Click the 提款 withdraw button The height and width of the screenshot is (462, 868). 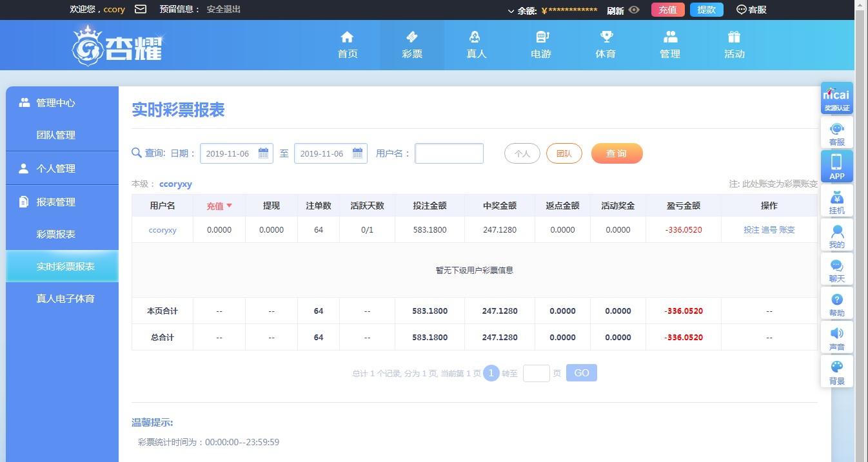pos(706,10)
